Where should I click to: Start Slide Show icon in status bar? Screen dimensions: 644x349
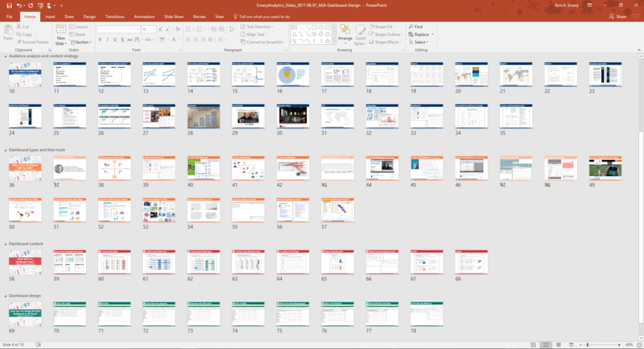pos(571,345)
